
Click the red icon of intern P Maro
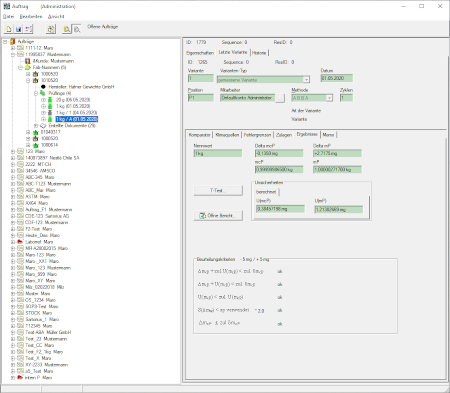(20, 377)
